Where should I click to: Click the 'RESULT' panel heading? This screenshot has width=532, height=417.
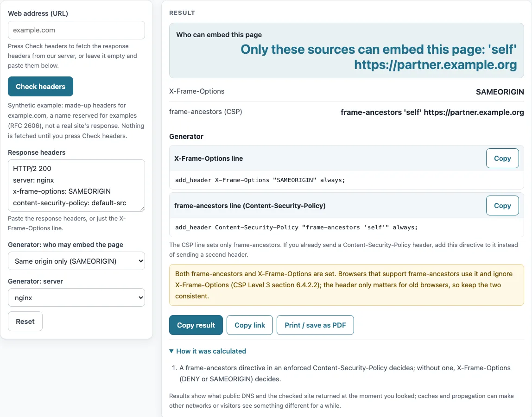(x=182, y=13)
